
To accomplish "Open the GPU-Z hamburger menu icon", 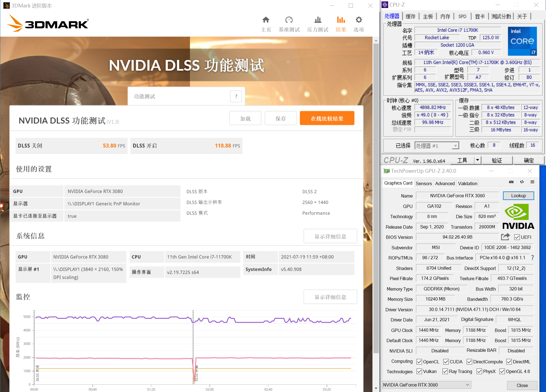I will coord(532,182).
